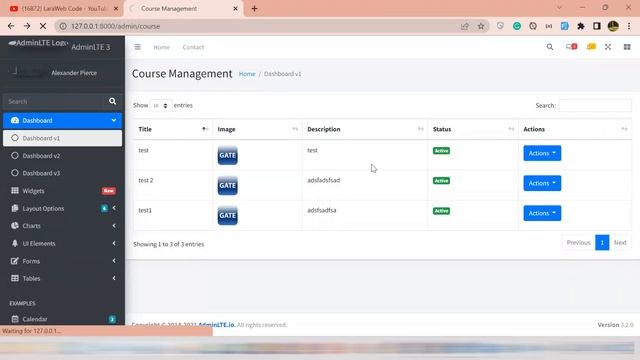Click Grammarly extension icon

coord(517,26)
